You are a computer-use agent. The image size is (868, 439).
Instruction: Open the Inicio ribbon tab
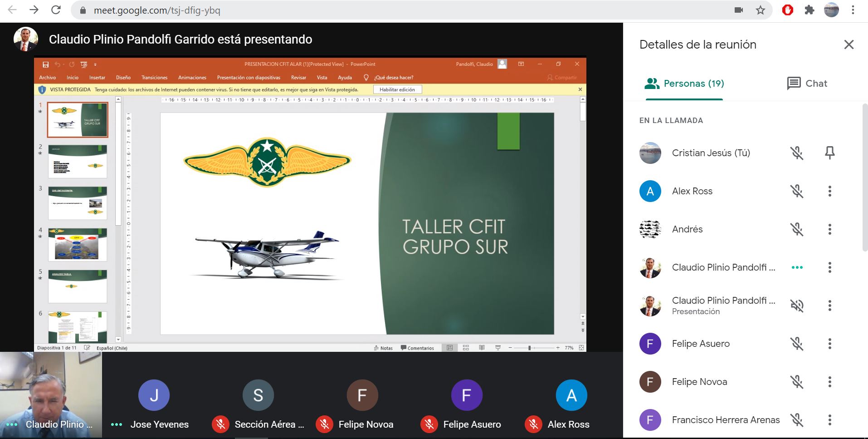(73, 78)
